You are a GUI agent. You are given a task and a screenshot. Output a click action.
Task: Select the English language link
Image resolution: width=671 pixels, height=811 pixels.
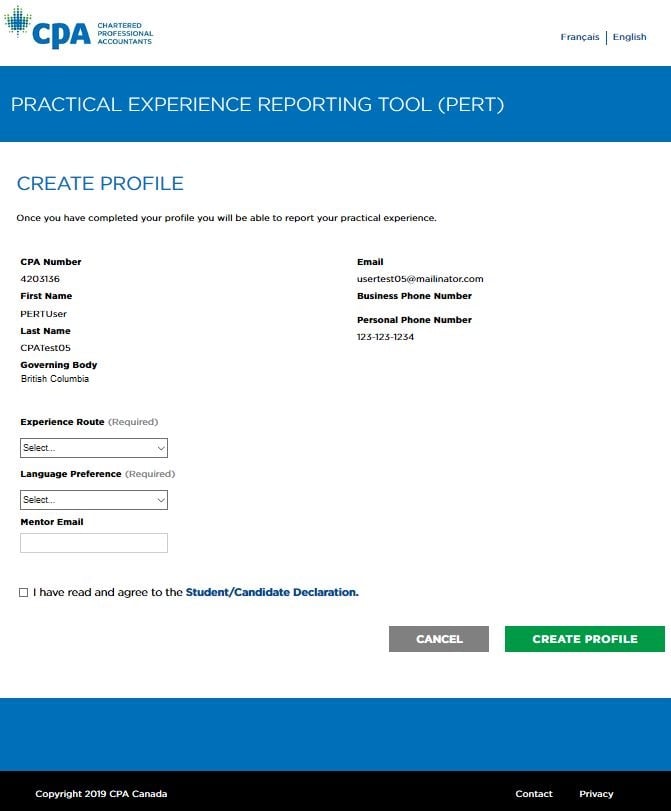pyautogui.click(x=629, y=37)
